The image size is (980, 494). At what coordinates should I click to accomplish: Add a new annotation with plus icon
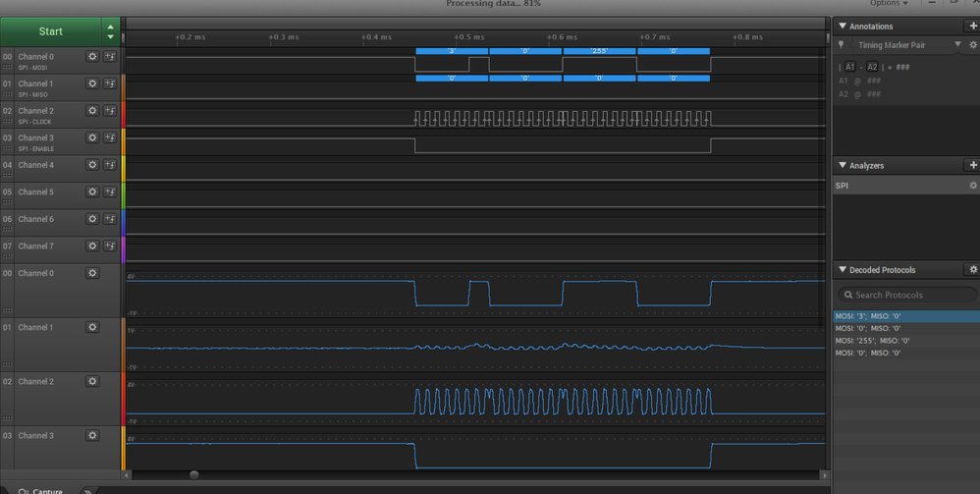pos(972,26)
